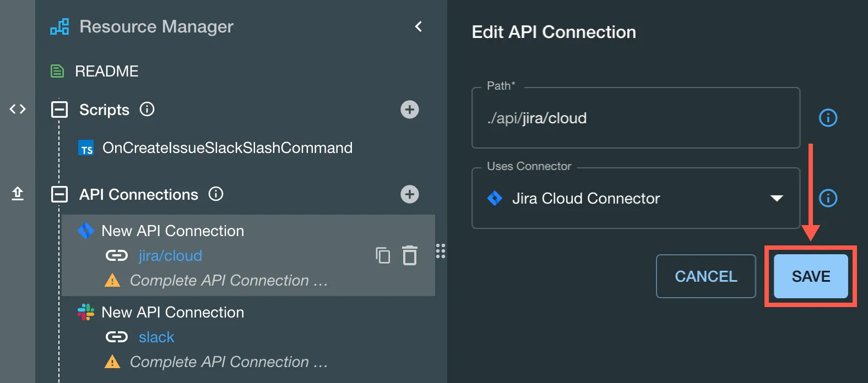868x383 pixels.
Task: Click the warning icon under slack
Action: tap(112, 362)
